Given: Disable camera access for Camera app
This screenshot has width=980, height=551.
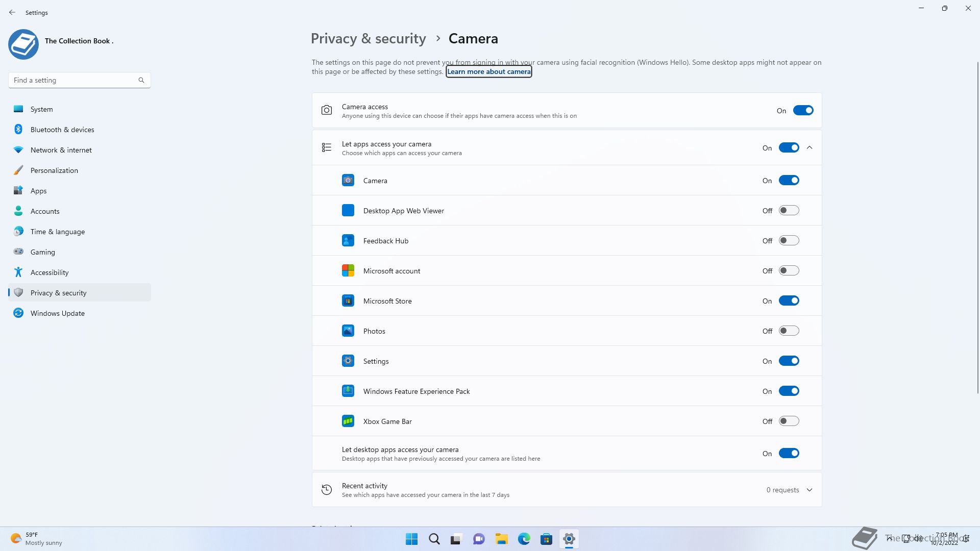Looking at the screenshot, I should coord(789,180).
